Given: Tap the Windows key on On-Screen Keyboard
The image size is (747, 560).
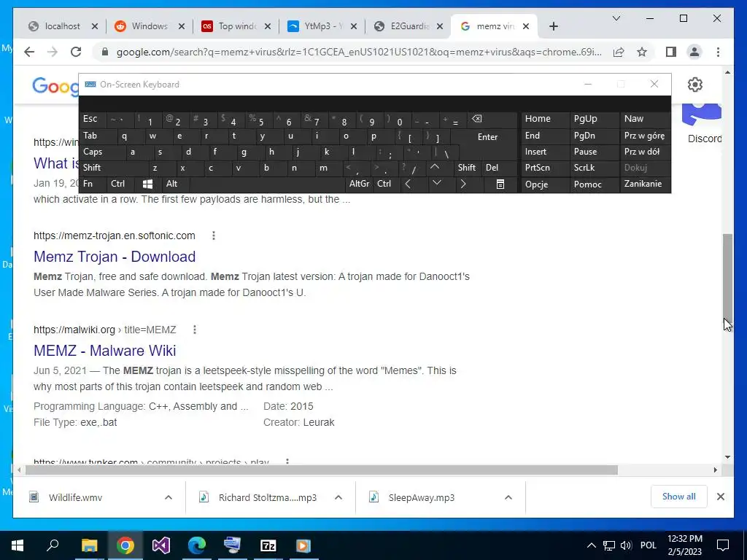Looking at the screenshot, I should (x=147, y=184).
